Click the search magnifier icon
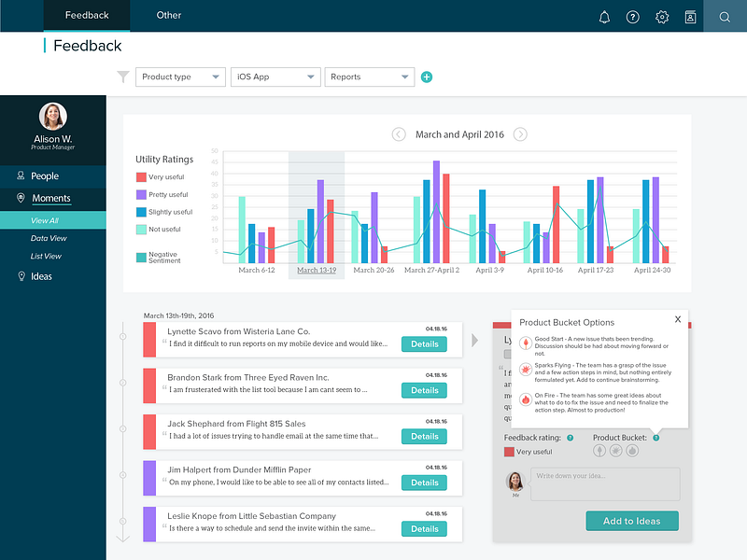The image size is (747, 560). (x=725, y=17)
